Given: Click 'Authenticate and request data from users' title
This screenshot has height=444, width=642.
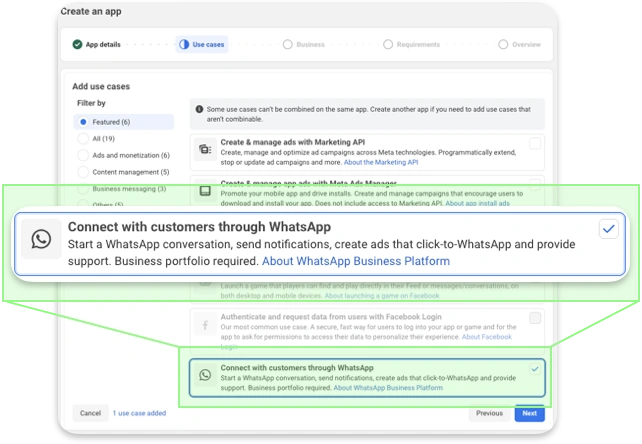Looking at the screenshot, I should point(331,317).
